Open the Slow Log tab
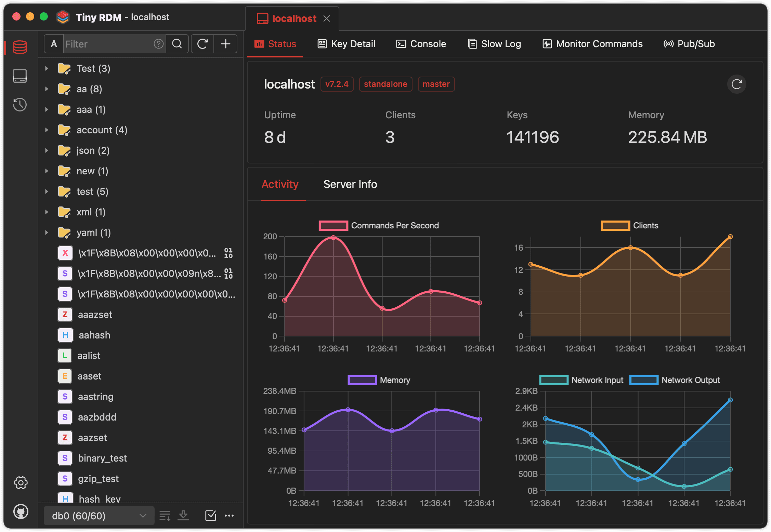The width and height of the screenshot is (771, 532). pyautogui.click(x=494, y=44)
